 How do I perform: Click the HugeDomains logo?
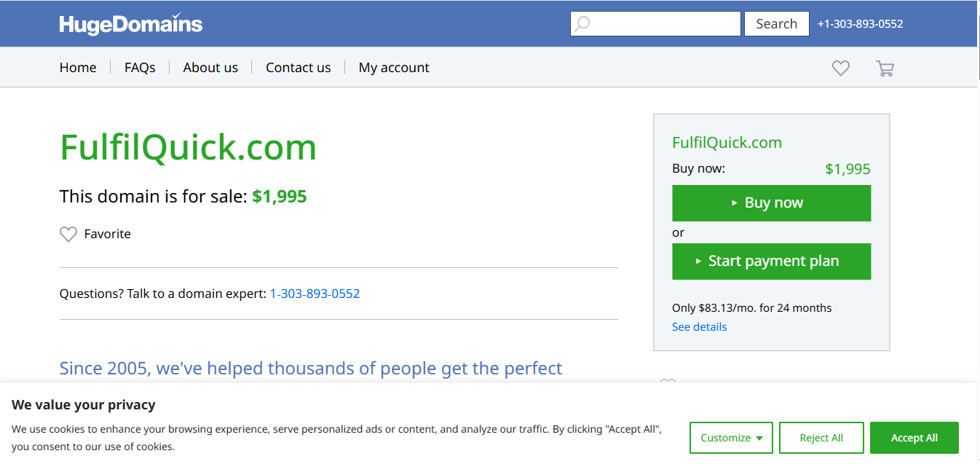click(131, 24)
